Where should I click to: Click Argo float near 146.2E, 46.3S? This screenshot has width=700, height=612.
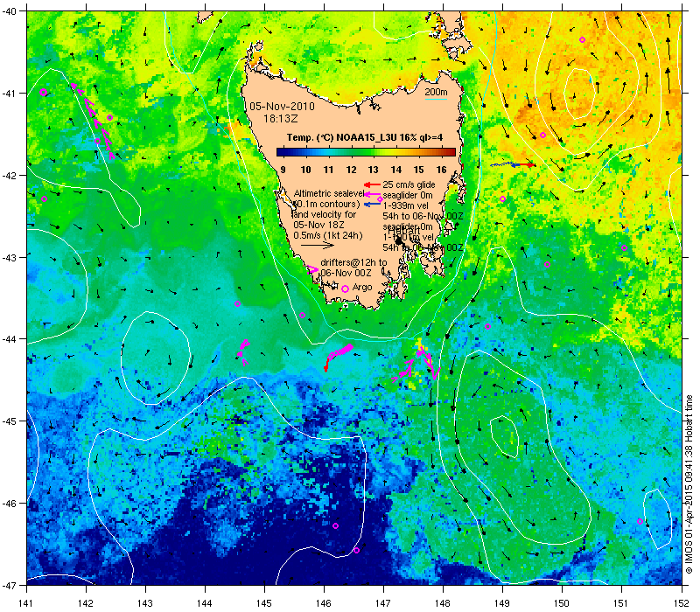(x=336, y=526)
